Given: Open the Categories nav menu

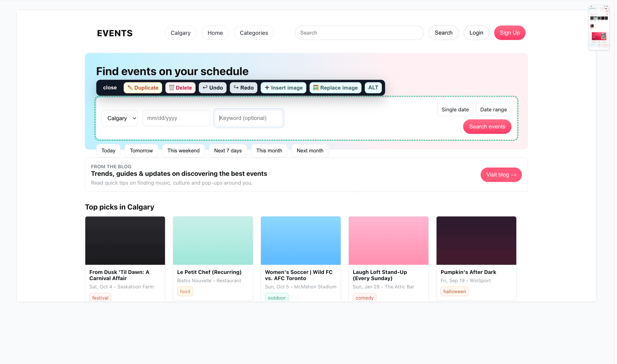Looking at the screenshot, I should 254,33.
